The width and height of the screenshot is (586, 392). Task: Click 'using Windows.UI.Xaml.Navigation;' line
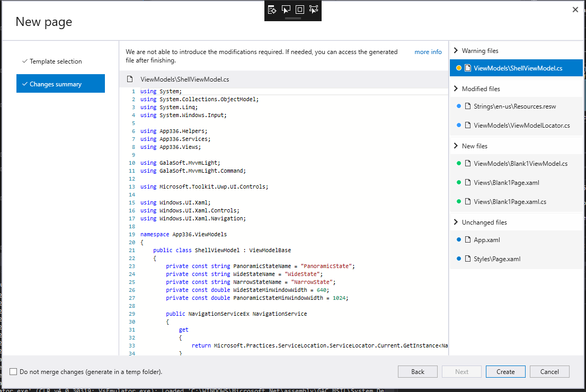click(x=193, y=219)
